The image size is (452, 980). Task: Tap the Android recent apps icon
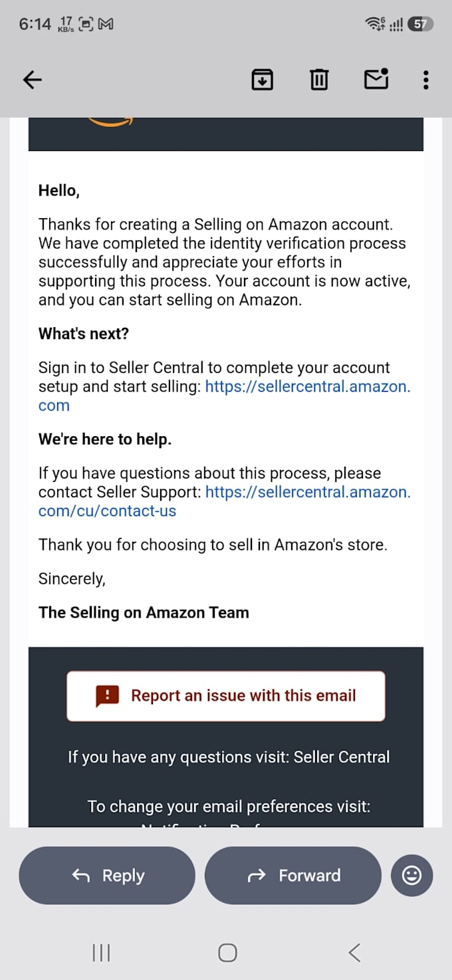click(101, 953)
